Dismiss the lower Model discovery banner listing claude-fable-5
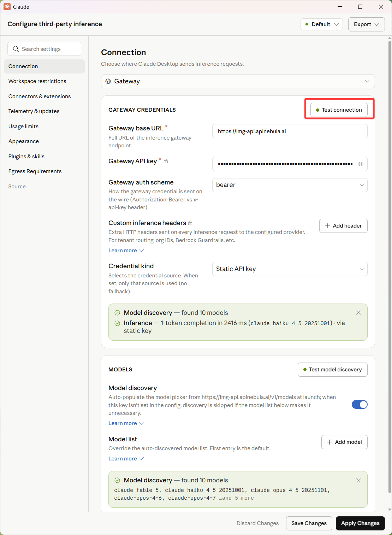 click(x=358, y=480)
